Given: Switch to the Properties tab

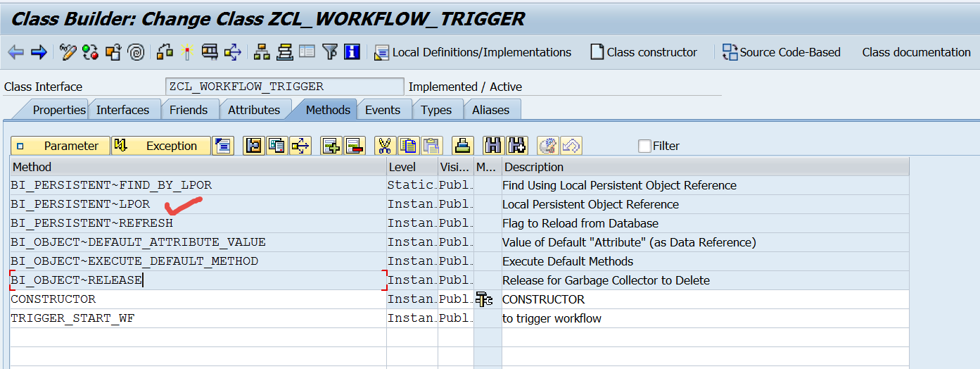Looking at the screenshot, I should (x=59, y=110).
